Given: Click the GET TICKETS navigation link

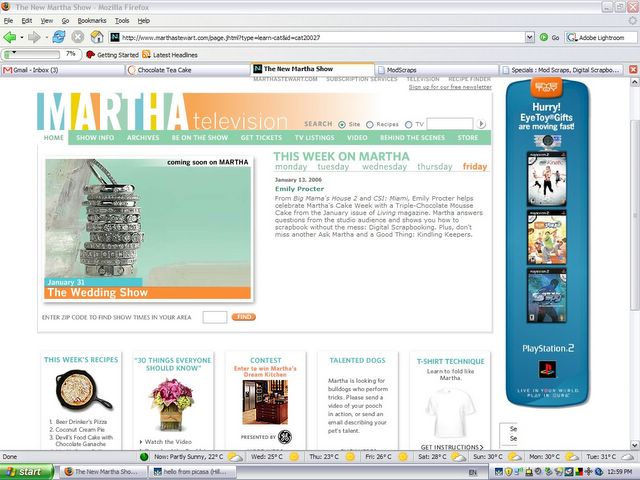Looking at the screenshot, I should (261, 138).
